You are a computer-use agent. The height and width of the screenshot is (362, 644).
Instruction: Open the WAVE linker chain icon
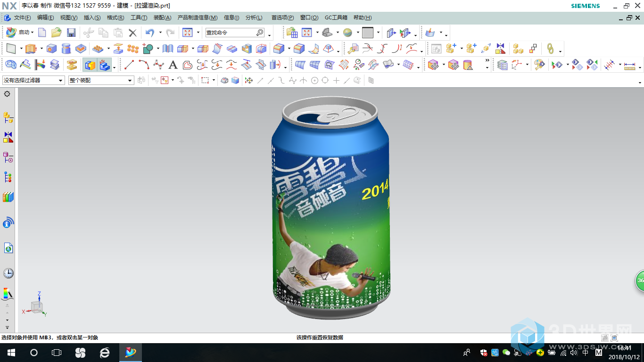(550, 49)
